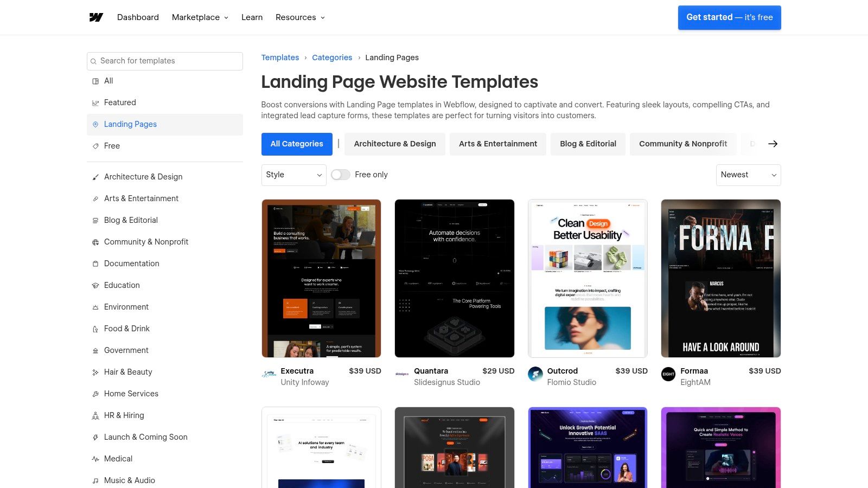Click the Food & Drink sidebar icon
The image size is (868, 488).
pos(95,329)
